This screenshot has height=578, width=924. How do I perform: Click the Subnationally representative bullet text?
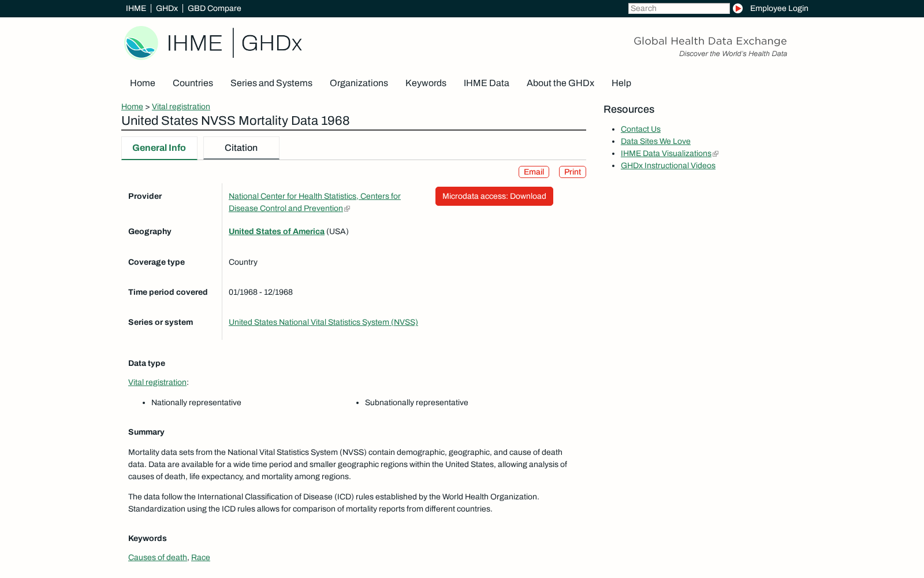pyautogui.click(x=416, y=402)
